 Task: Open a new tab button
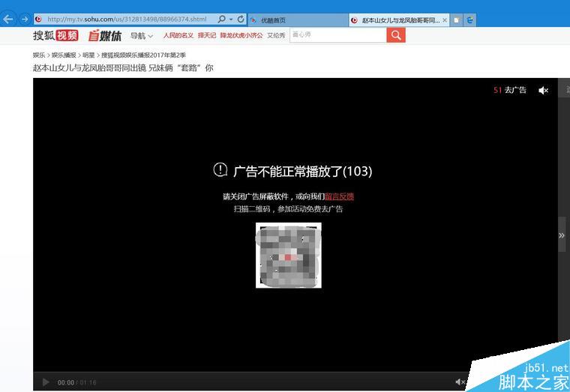pos(456,20)
